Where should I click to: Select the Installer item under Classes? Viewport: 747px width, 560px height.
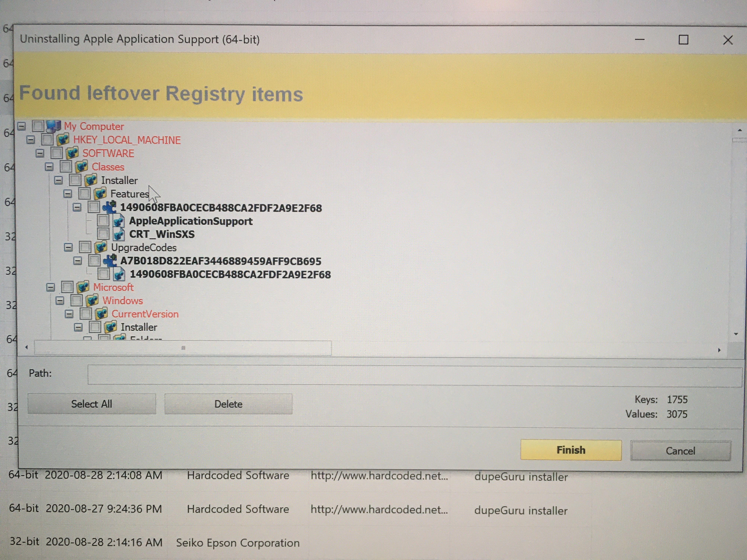click(x=119, y=181)
